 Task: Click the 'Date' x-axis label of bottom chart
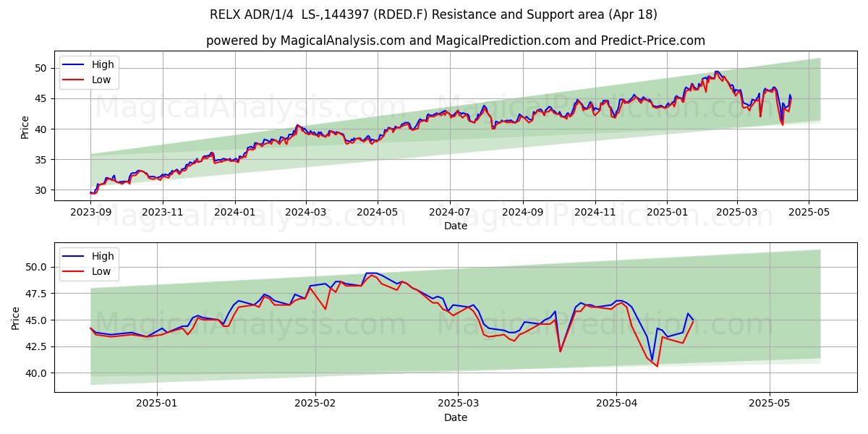pyautogui.click(x=456, y=417)
